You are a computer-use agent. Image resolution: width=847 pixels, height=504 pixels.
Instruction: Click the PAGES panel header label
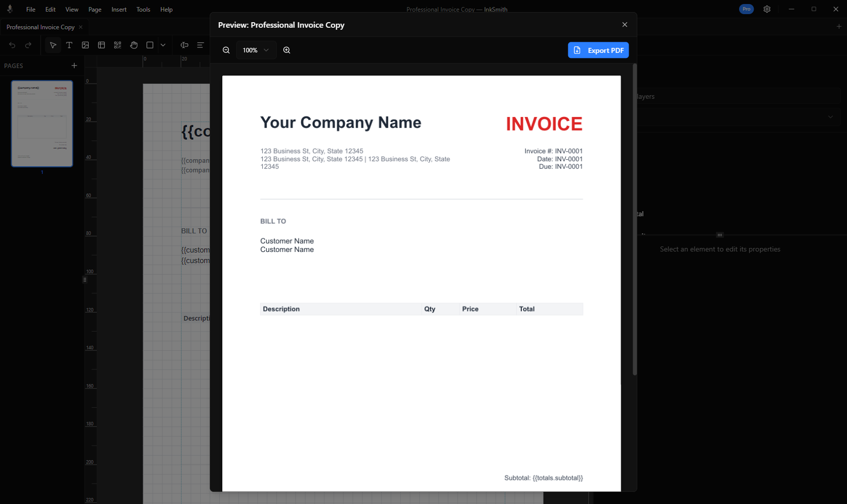pyautogui.click(x=14, y=66)
